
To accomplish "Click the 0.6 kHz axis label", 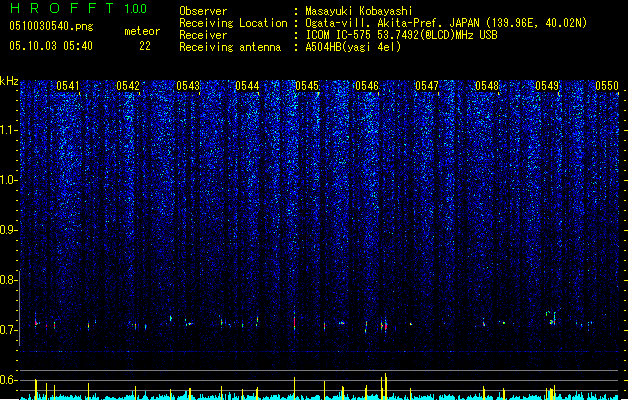I will [x=8, y=380].
